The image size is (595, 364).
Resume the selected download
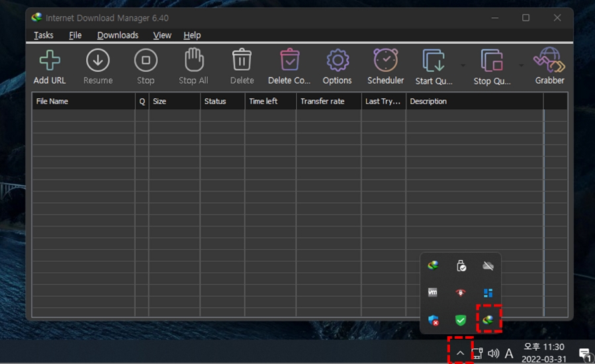98,66
